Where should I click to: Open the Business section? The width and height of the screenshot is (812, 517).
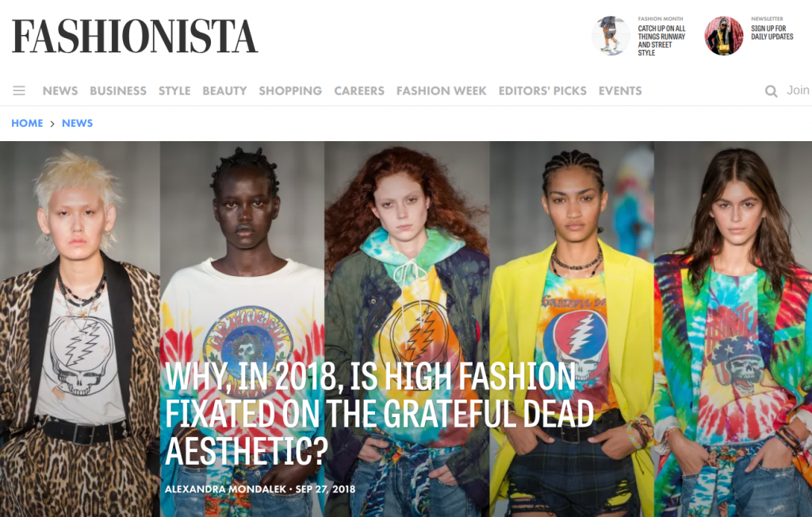pyautogui.click(x=118, y=90)
